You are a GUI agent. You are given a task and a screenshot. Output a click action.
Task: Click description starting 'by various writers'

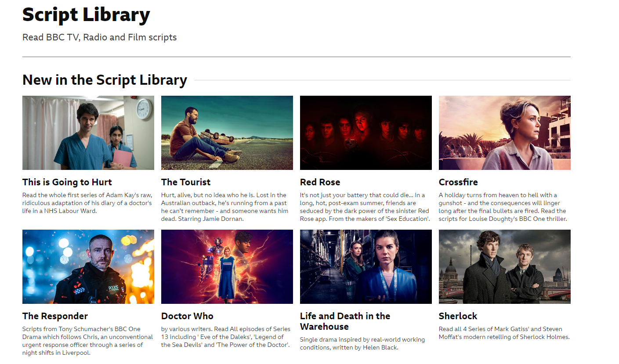pyautogui.click(x=226, y=337)
